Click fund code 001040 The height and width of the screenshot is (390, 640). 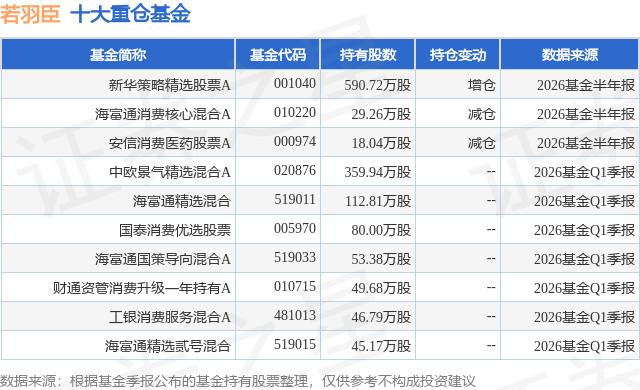(x=295, y=84)
